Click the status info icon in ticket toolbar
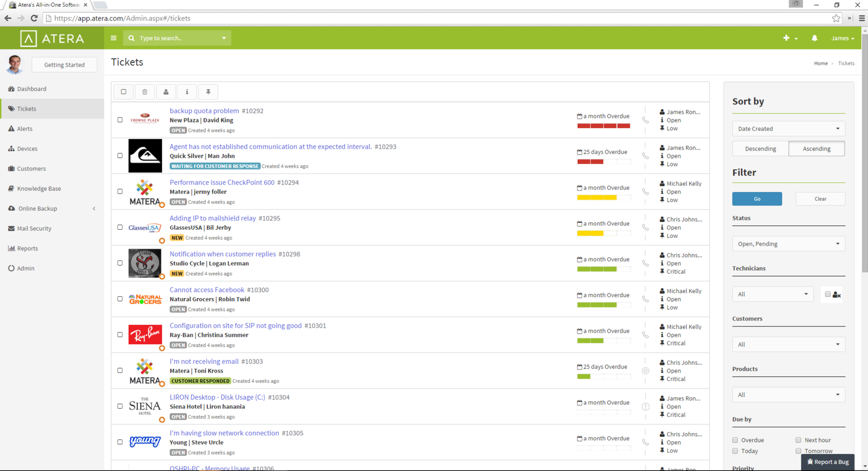 pyautogui.click(x=187, y=92)
